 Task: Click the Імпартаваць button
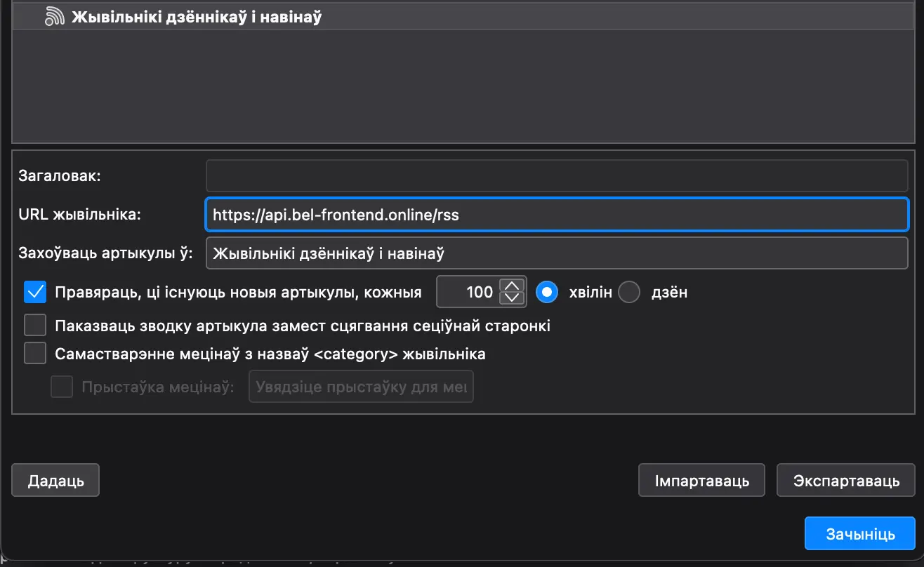[x=701, y=481]
